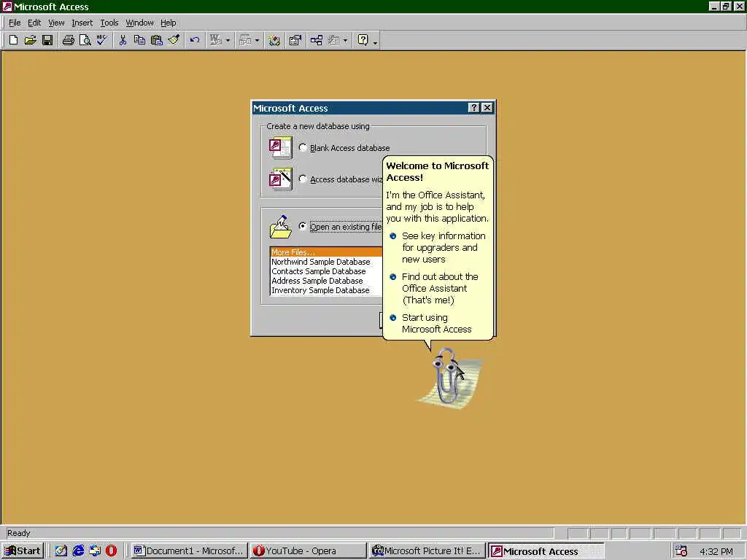The image size is (747, 560).
Task: Select the Open an existing file radio button
Action: 303,226
